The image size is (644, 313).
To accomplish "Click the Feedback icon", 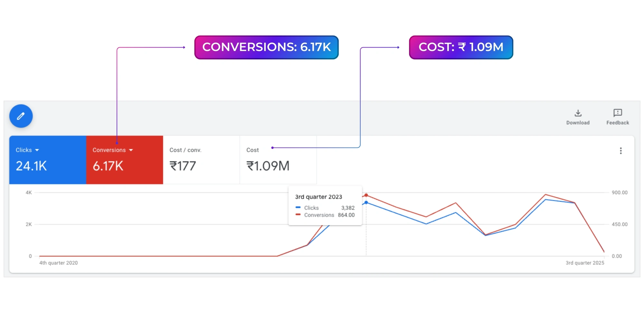I will point(617,117).
